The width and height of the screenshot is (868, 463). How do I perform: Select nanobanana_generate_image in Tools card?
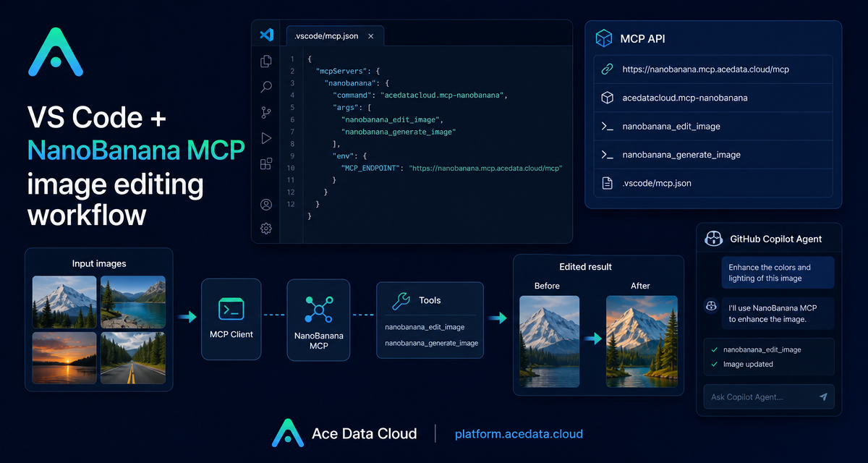click(431, 343)
